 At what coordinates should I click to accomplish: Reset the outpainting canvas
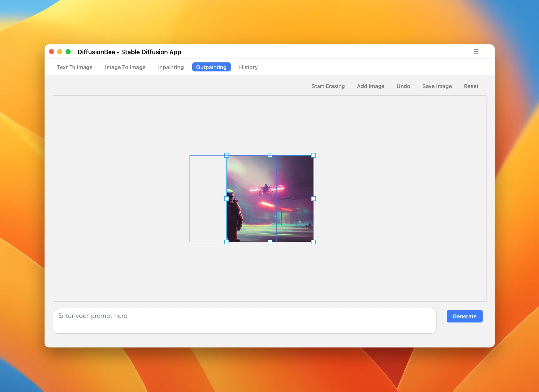click(471, 86)
